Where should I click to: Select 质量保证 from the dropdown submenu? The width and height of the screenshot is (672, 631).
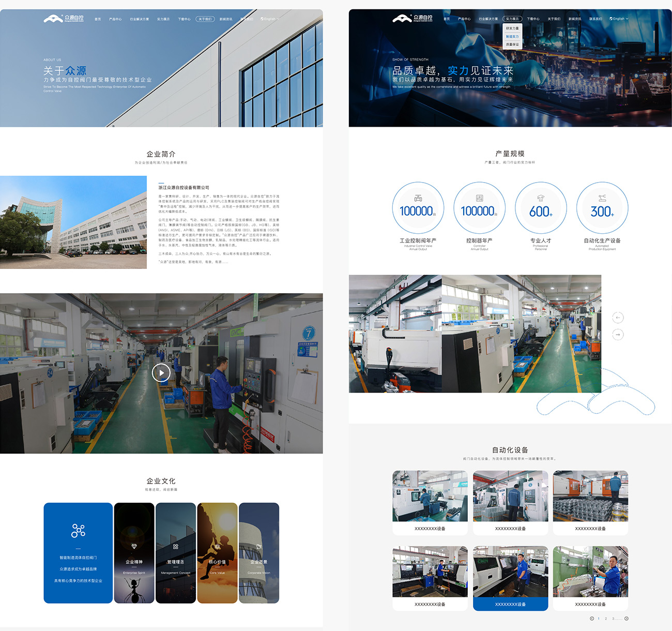(x=512, y=44)
